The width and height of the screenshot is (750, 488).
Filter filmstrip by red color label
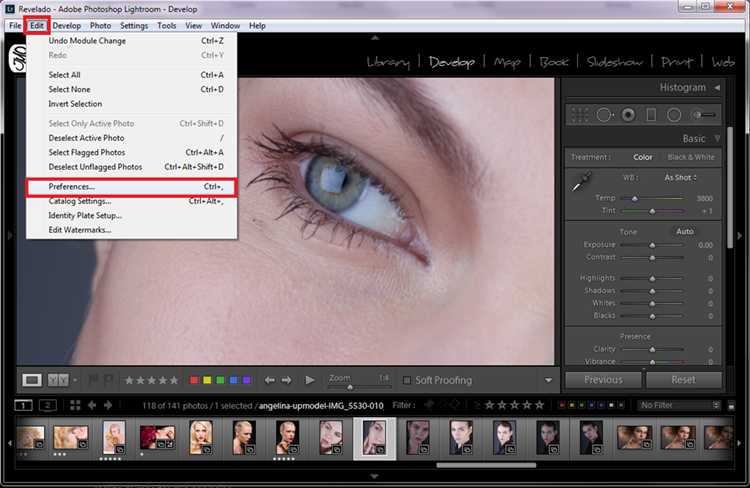tap(562, 405)
